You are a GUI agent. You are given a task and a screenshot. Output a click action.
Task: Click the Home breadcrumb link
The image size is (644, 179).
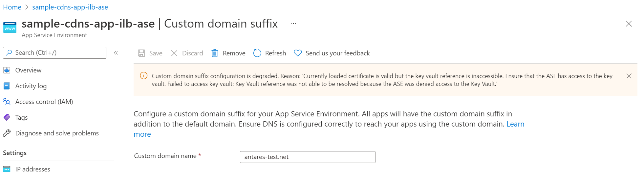click(12, 7)
